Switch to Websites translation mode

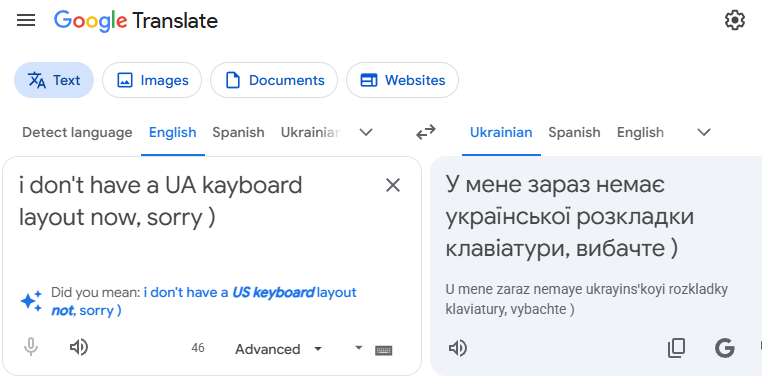point(402,80)
